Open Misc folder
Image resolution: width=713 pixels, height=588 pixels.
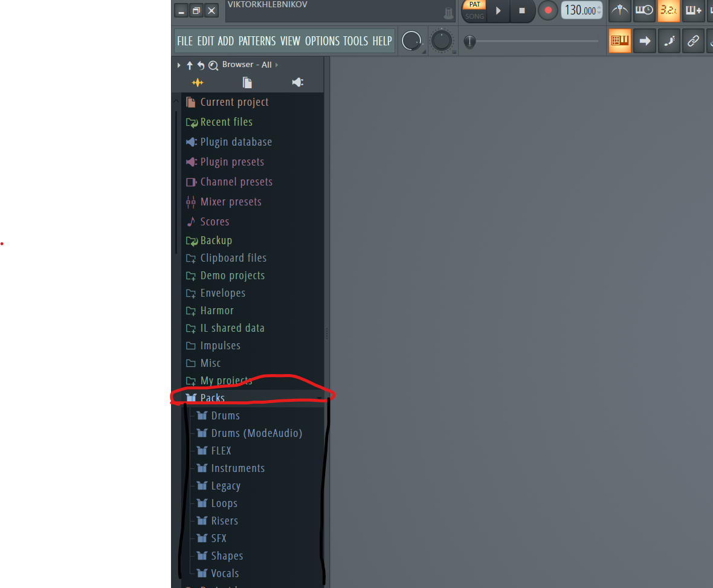[253, 363]
